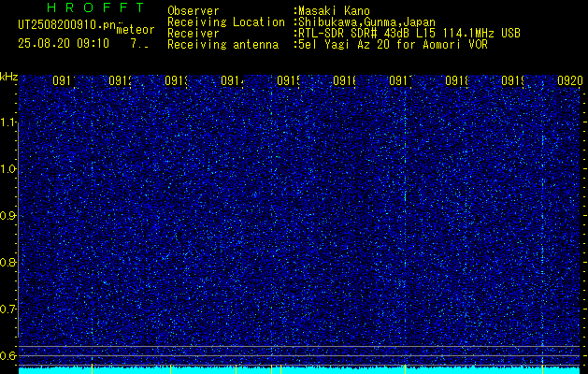This screenshot has width=588, height=374.
Task: Click the 0913 time label
Action: [x=176, y=80]
